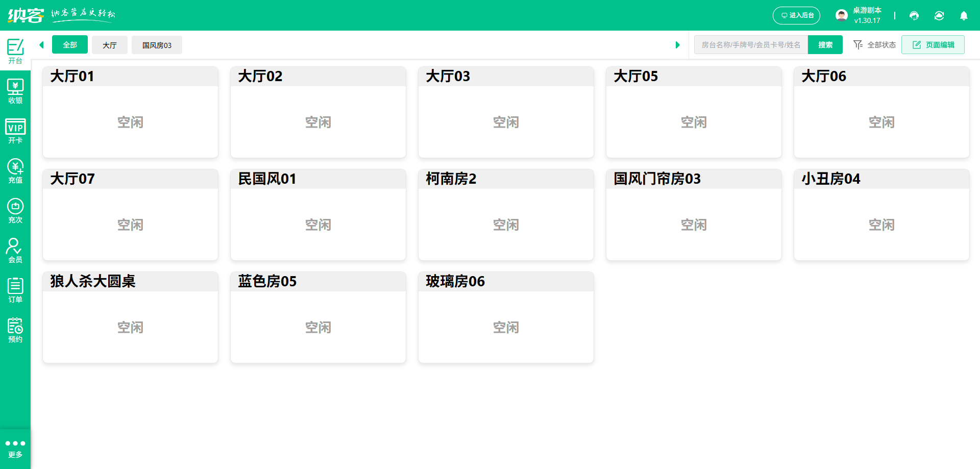Screen dimensions: 980x469
Task: Click the 进入后台 backend button
Action: point(796,15)
